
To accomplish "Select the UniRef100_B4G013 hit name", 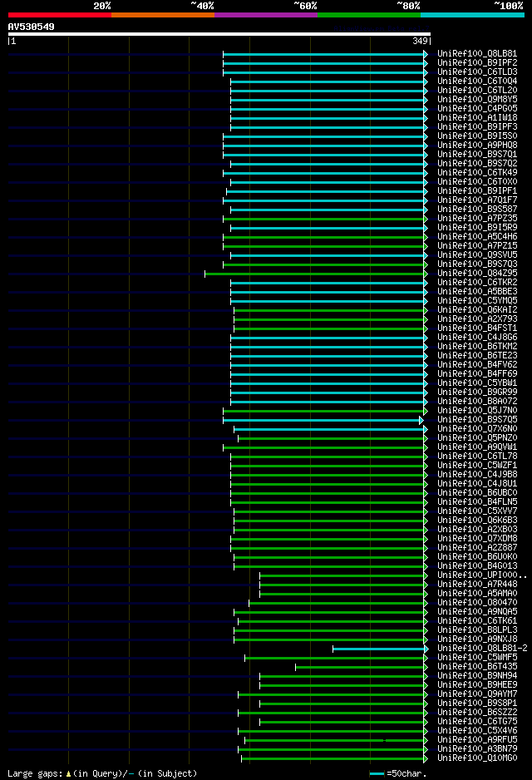I will coord(477,565).
